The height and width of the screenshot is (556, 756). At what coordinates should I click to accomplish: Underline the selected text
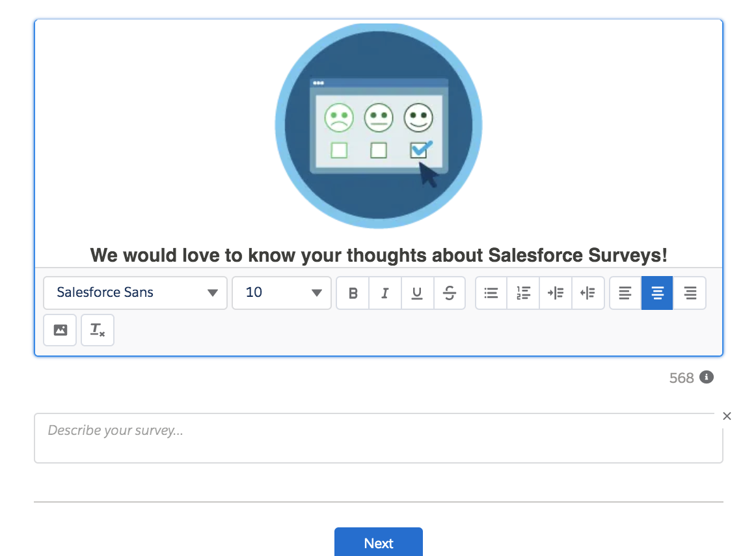(417, 293)
